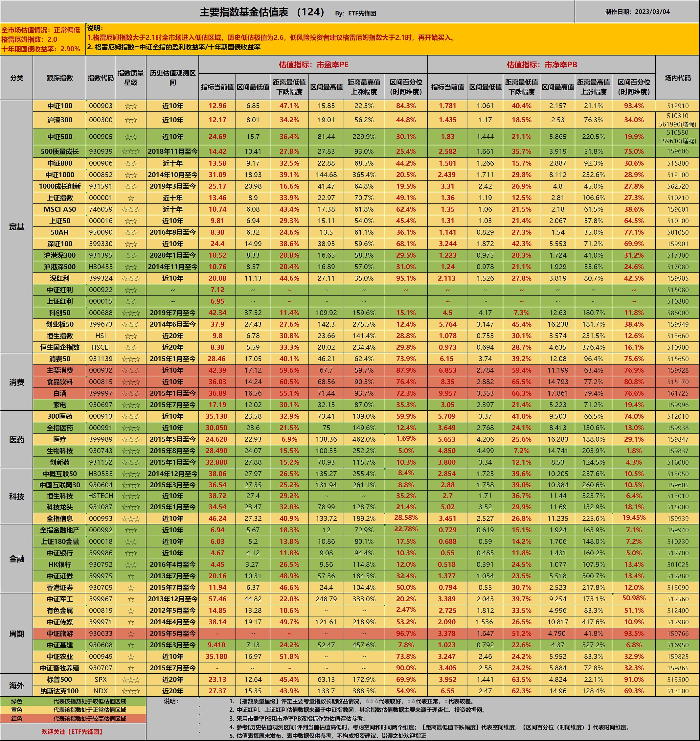
Task: Click the 白酒 index row name
Action: tap(60, 393)
